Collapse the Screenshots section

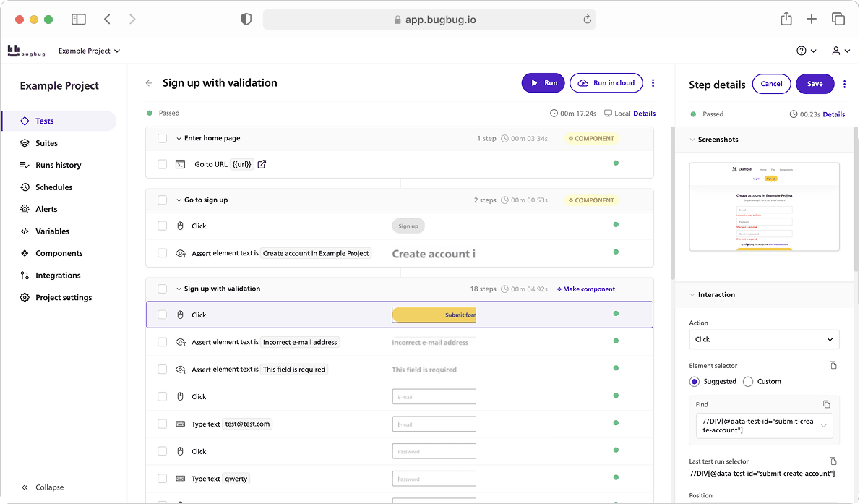(x=691, y=140)
